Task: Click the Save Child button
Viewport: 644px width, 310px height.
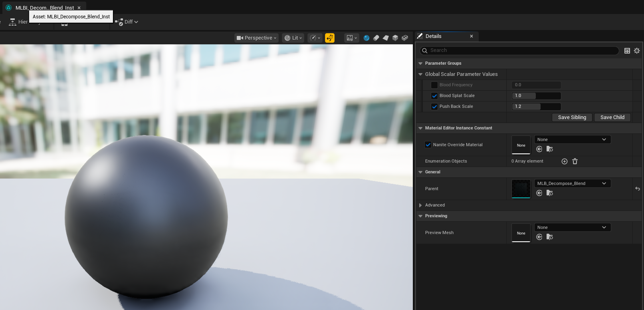Action: [x=612, y=117]
